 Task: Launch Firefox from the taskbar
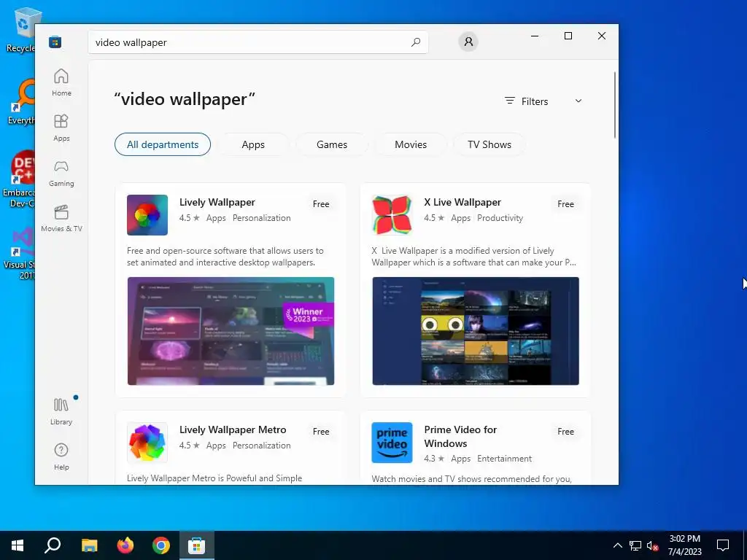pos(125,545)
